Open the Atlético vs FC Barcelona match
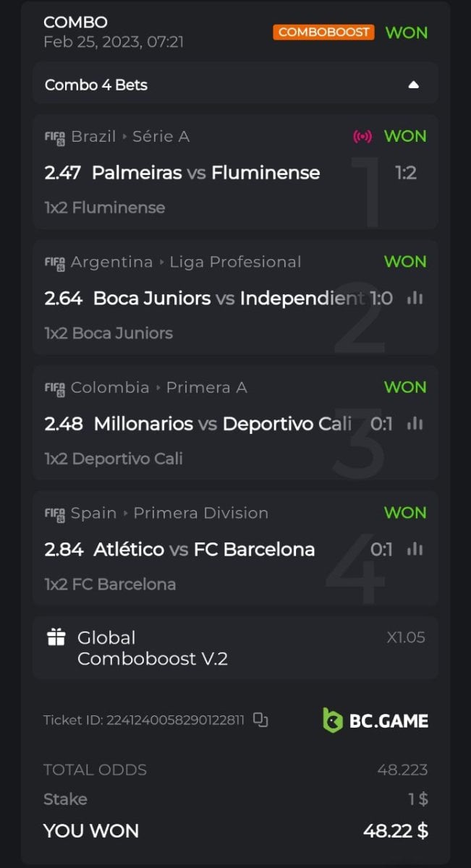This screenshot has width=471, height=868. (x=204, y=550)
